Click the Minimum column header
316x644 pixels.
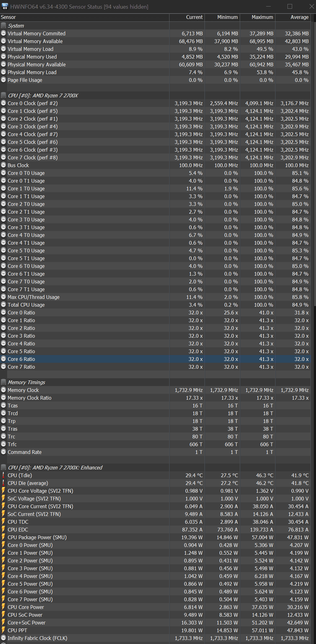222,17
